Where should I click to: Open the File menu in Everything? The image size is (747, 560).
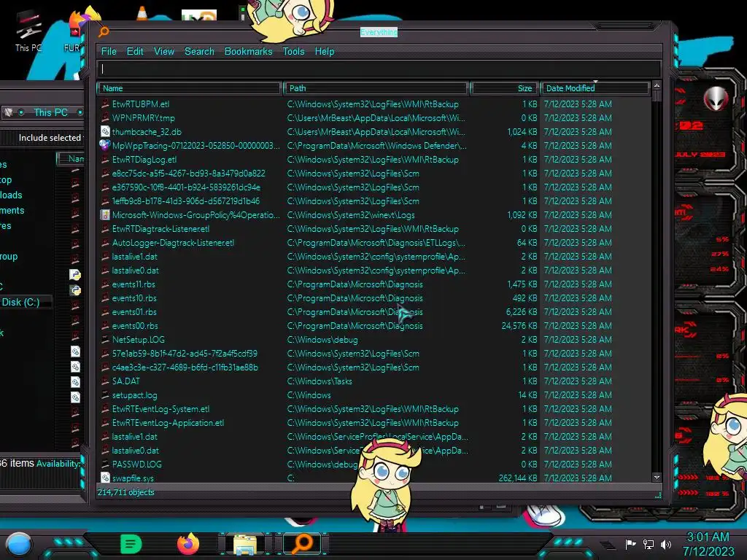coord(109,52)
